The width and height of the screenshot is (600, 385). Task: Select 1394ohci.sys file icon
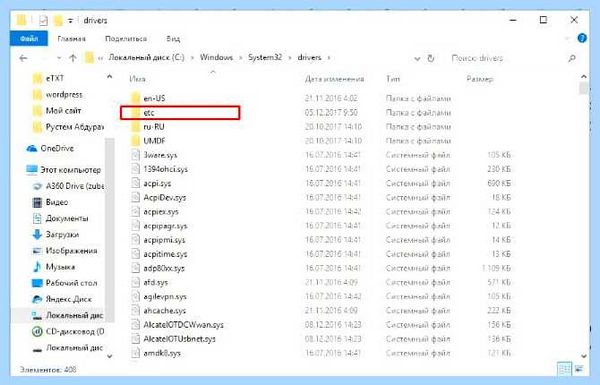tap(135, 169)
